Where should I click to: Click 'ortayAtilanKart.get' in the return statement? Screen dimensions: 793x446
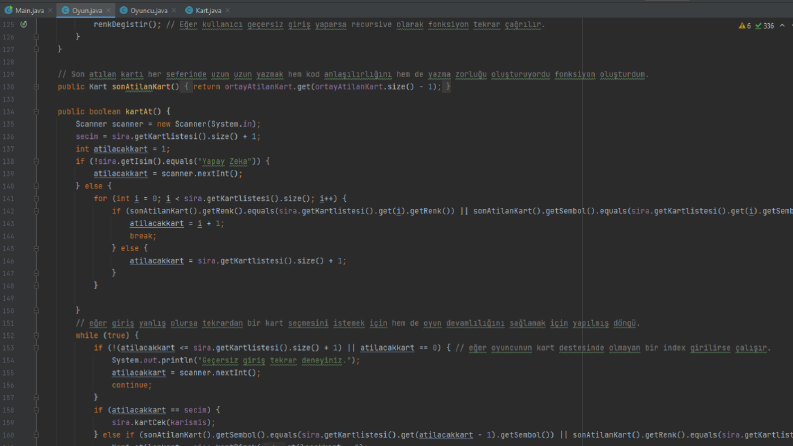click(x=267, y=87)
